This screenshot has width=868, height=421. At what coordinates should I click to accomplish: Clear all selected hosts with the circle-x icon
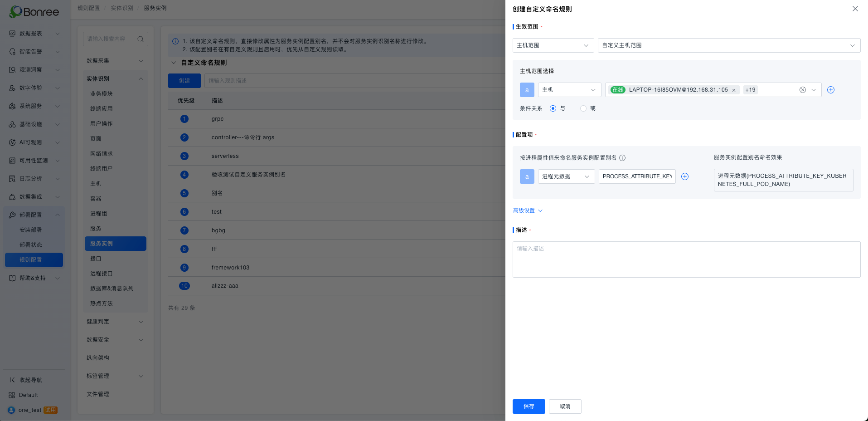(803, 90)
